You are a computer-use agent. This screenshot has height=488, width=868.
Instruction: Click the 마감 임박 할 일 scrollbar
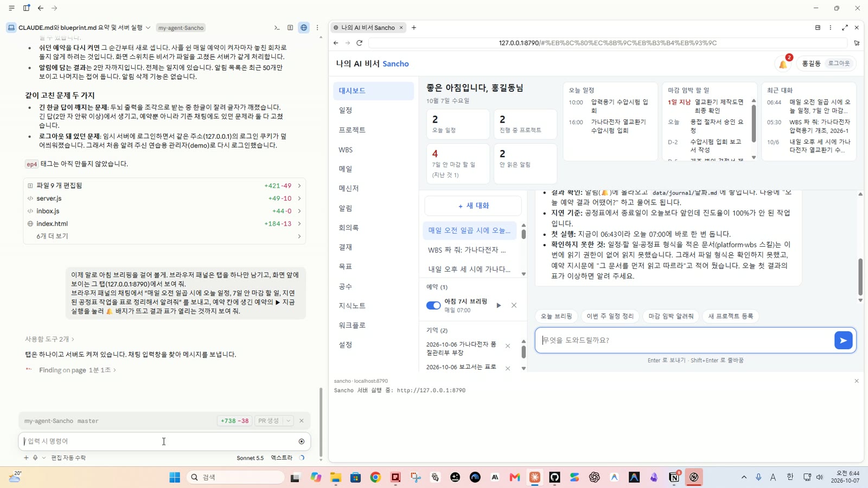754,124
